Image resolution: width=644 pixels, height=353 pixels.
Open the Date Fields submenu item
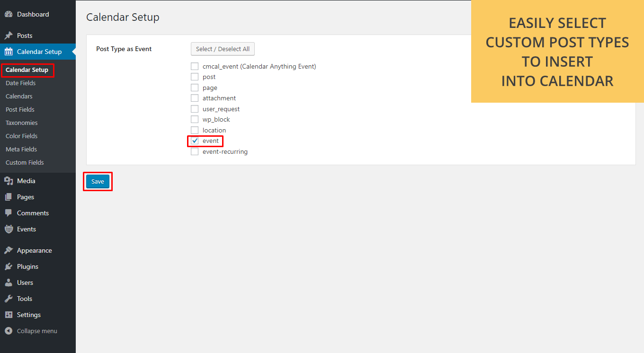tap(20, 83)
